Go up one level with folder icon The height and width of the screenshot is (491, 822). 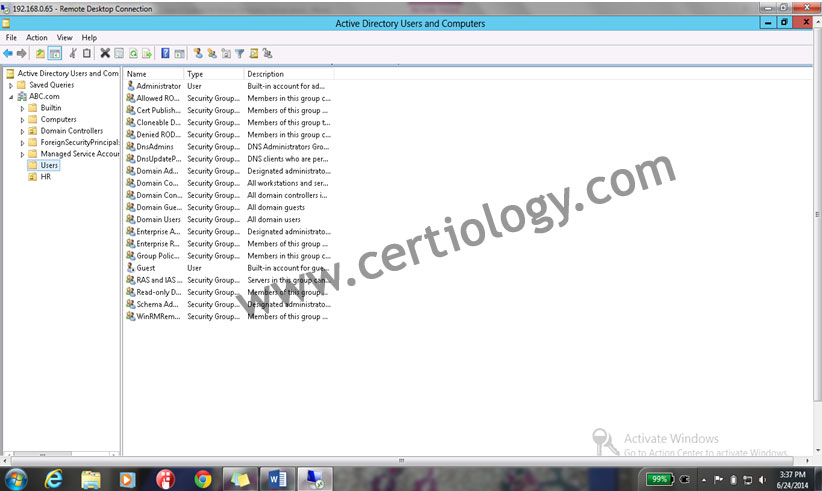pyautogui.click(x=40, y=53)
